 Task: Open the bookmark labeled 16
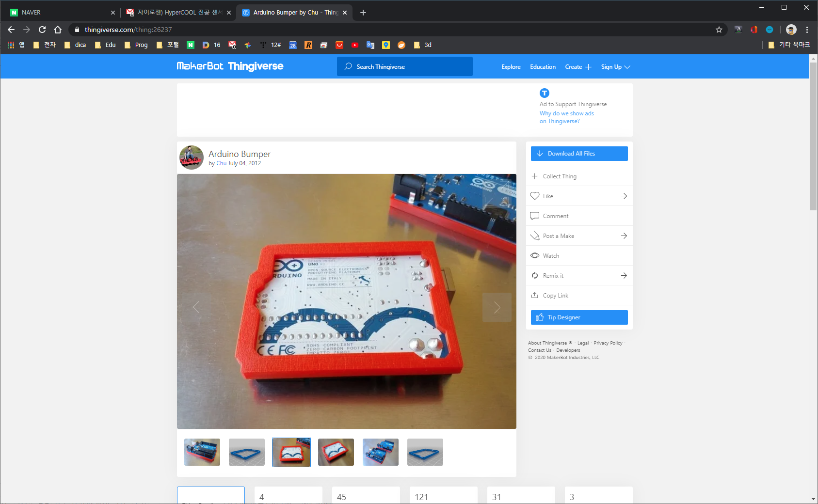click(211, 45)
